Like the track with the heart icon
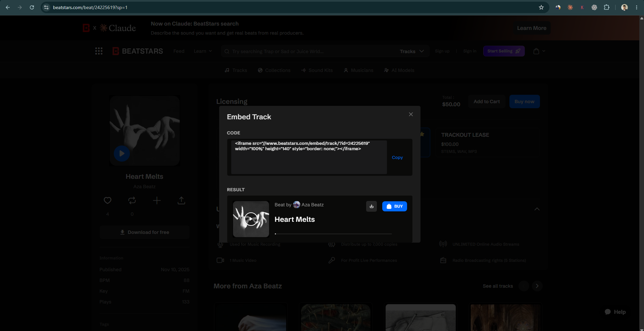Image resolution: width=644 pixels, height=331 pixels. click(x=107, y=201)
